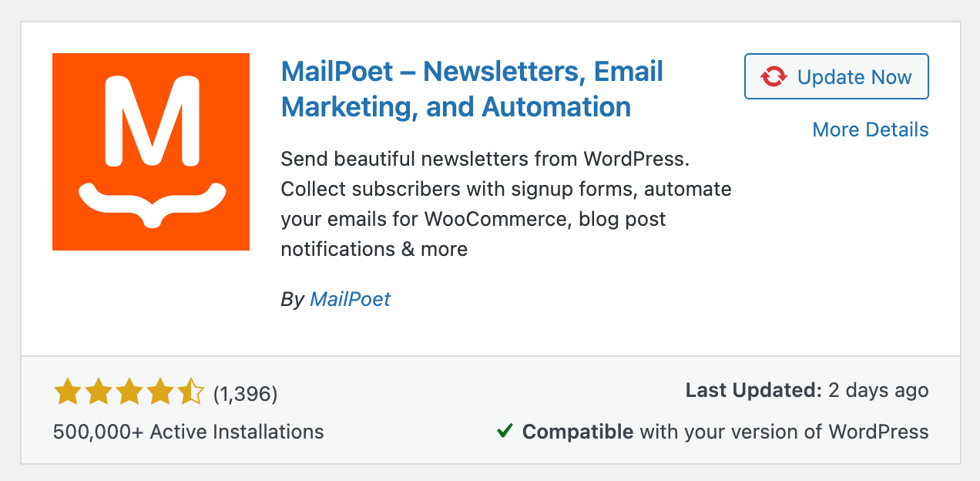Click the 500,000+ Active Installations text
980x481 pixels.
(x=187, y=432)
